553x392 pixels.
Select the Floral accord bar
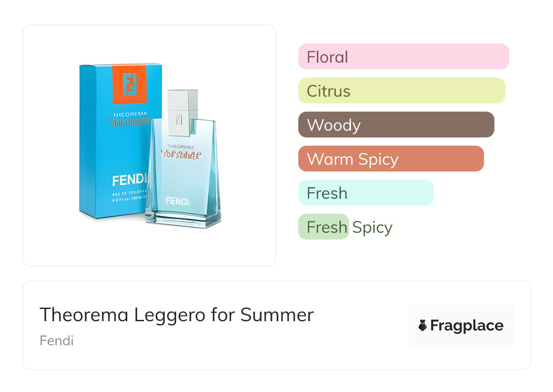(403, 57)
